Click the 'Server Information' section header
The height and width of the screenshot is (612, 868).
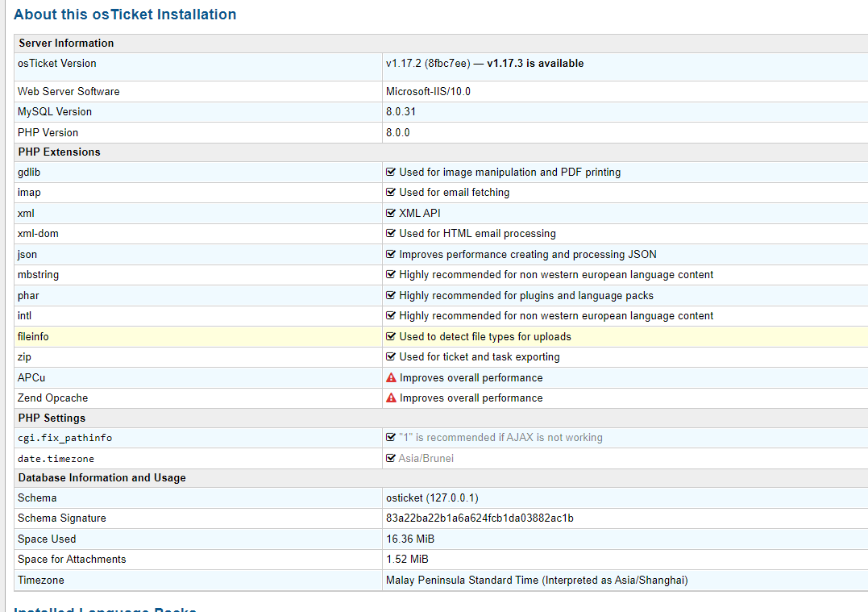click(x=66, y=44)
